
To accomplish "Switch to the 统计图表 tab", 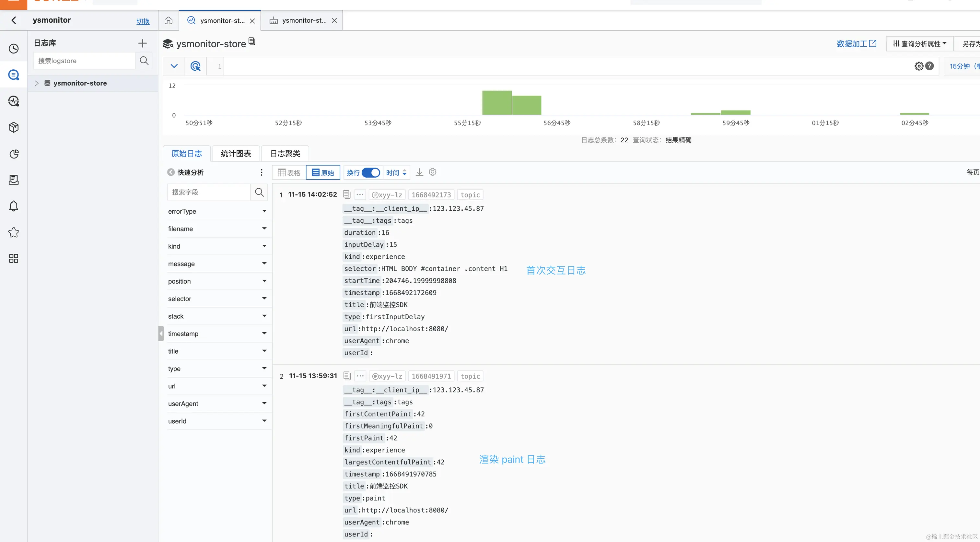I will tap(236, 153).
